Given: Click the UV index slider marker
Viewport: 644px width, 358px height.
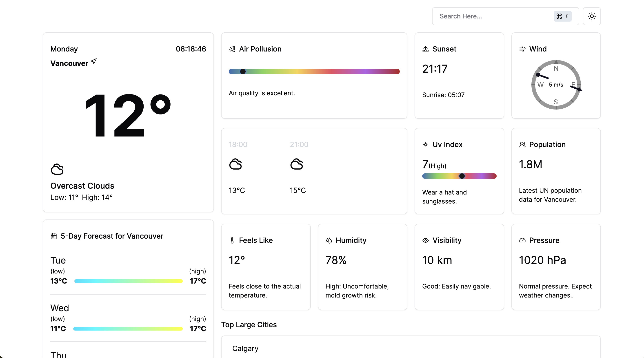Looking at the screenshot, I should coord(462,176).
